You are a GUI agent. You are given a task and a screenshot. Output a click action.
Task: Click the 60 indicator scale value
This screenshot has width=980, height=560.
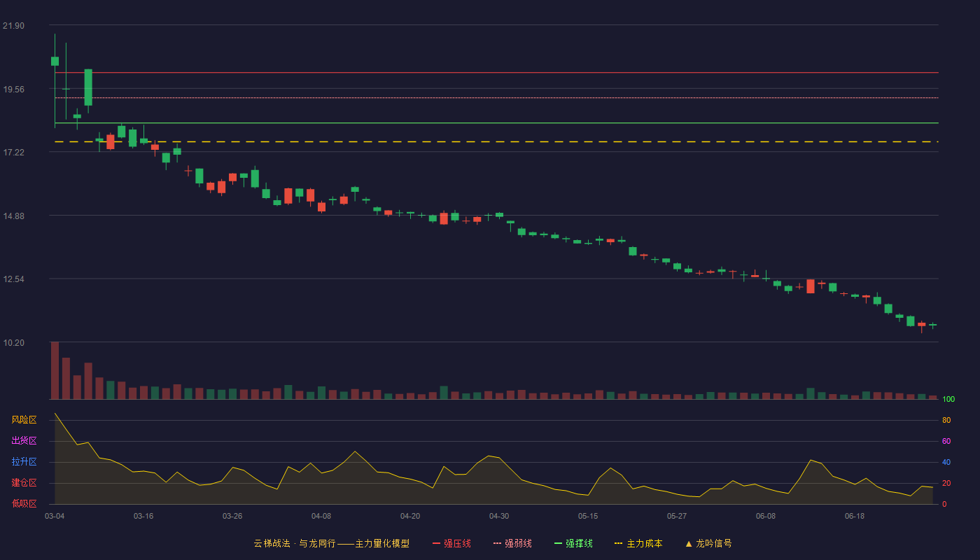coord(946,441)
